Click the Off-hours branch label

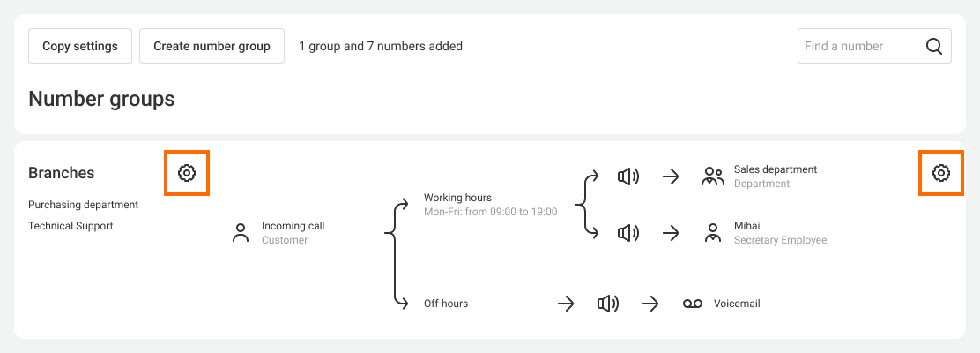[x=446, y=304]
